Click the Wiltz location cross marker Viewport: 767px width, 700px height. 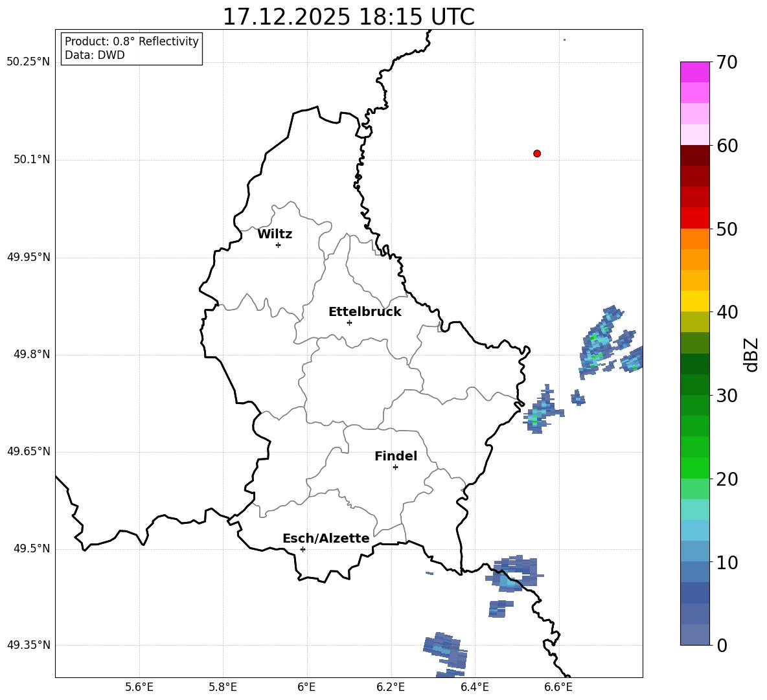point(279,245)
